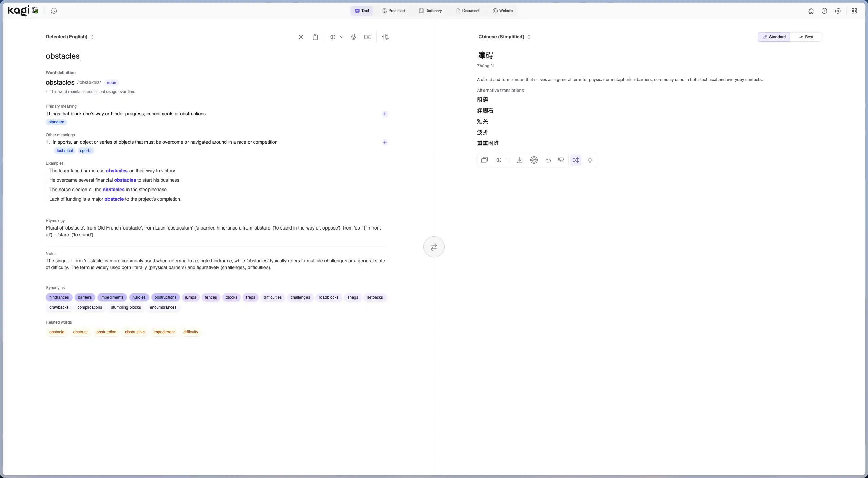Image resolution: width=868 pixels, height=478 pixels.
Task: Paste from clipboard into source
Action: coord(315,37)
